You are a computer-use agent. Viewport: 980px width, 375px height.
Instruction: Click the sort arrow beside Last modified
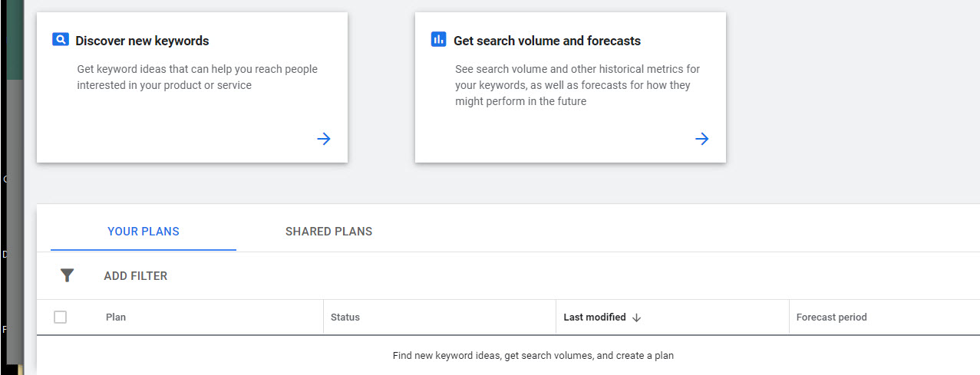point(636,317)
